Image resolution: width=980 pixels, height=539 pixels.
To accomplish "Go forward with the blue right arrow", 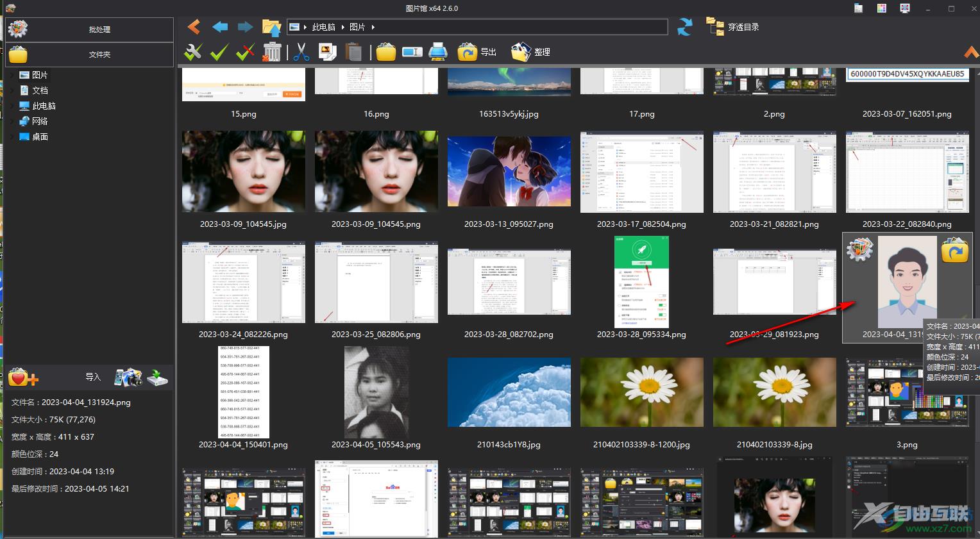I will click(245, 27).
